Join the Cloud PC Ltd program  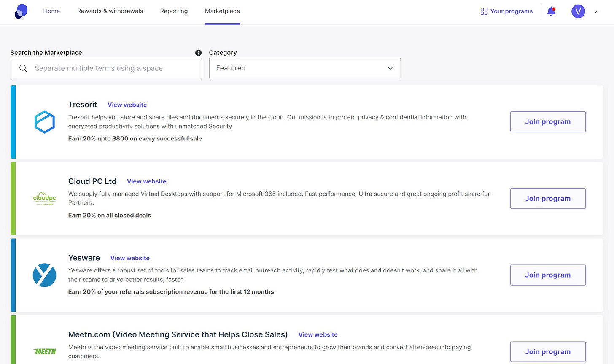548,199
